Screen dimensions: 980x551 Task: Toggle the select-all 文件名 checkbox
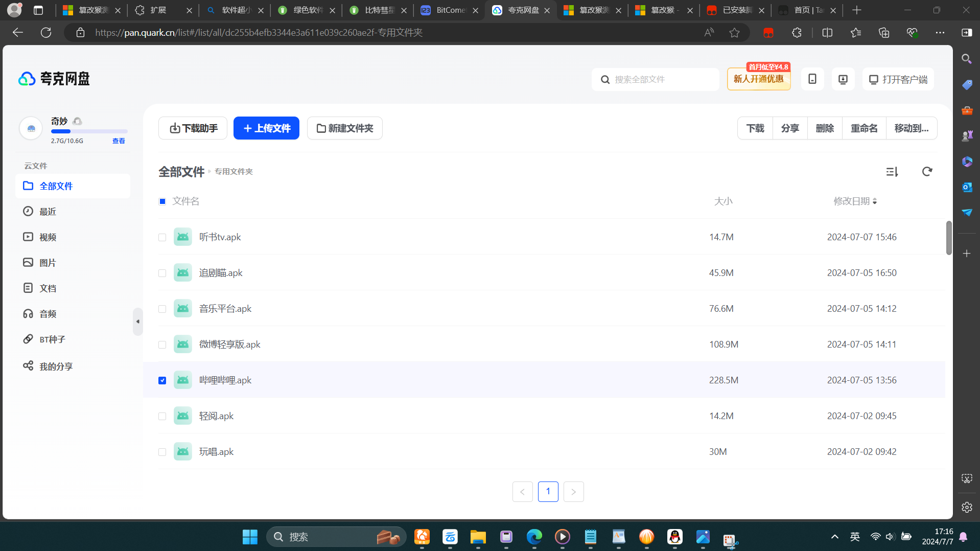(162, 201)
